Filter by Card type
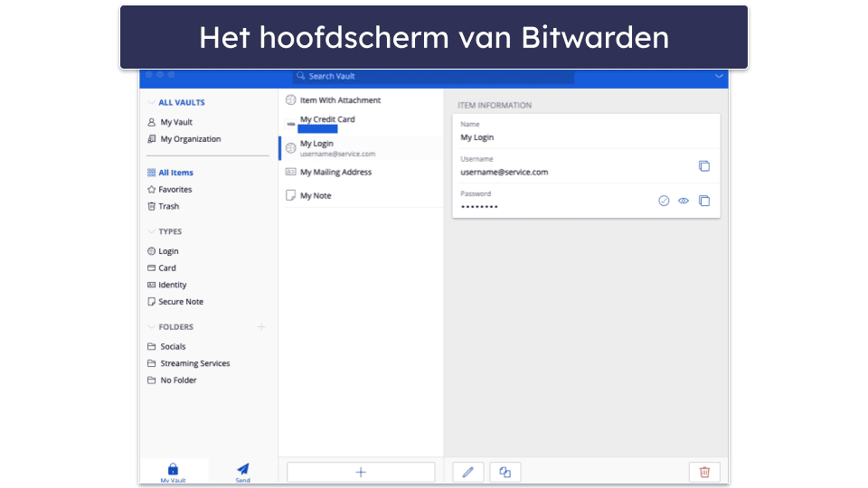Screen dimensions: 868x488 pyautogui.click(x=162, y=267)
